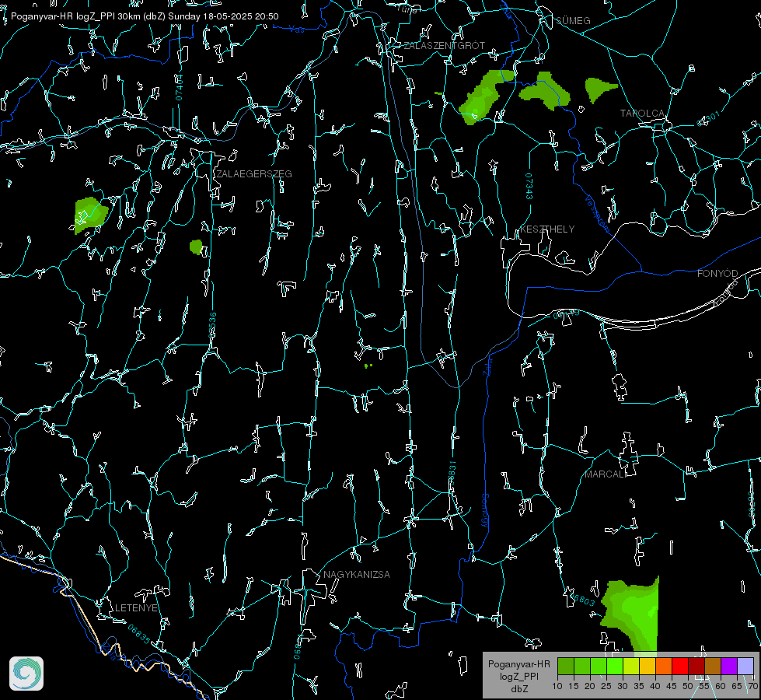The width and height of the screenshot is (761, 700).
Task: Select the lavender 65-70 dBZ legend swatch
Action: [745, 666]
